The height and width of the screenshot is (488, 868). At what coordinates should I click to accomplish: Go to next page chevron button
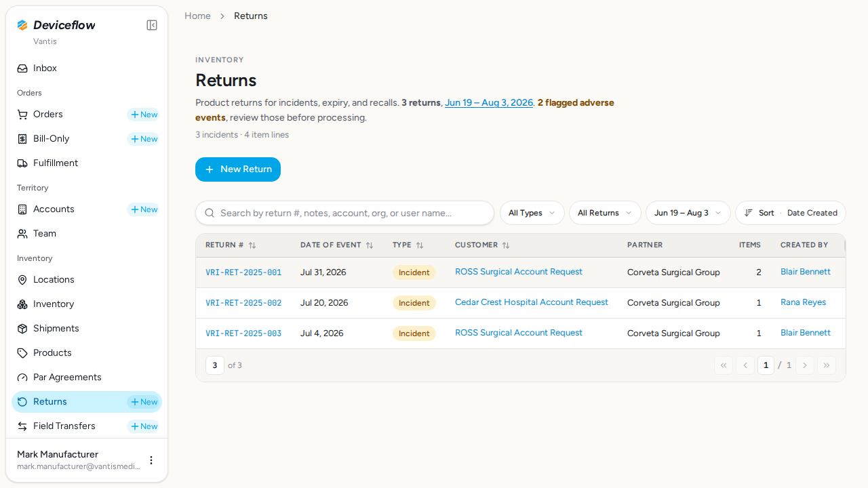[x=805, y=365]
